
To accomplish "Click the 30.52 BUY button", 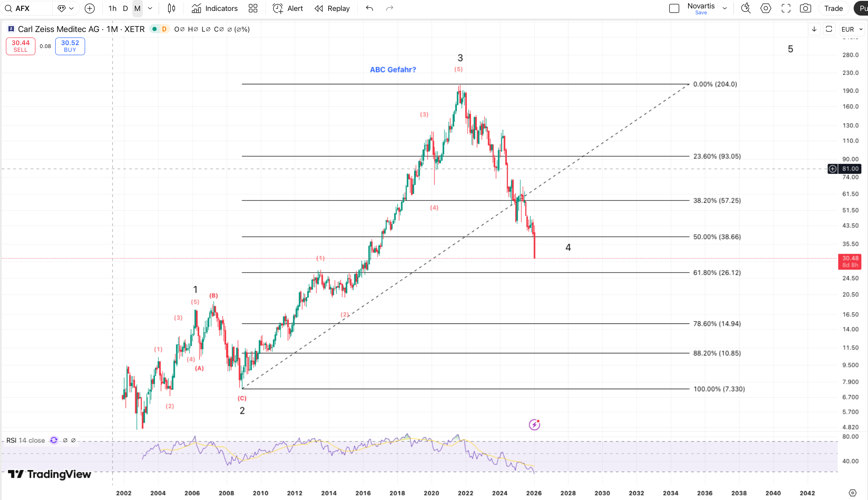I will 70,46.
